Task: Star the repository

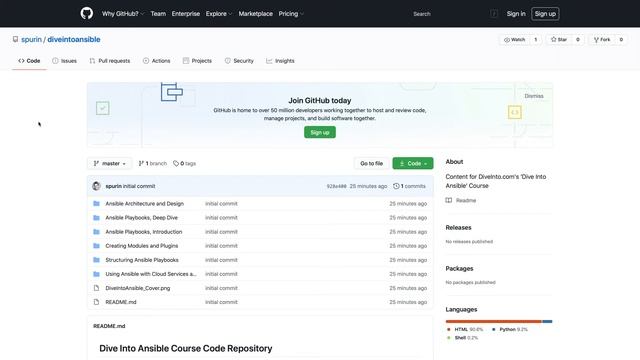Action: tap(559, 40)
